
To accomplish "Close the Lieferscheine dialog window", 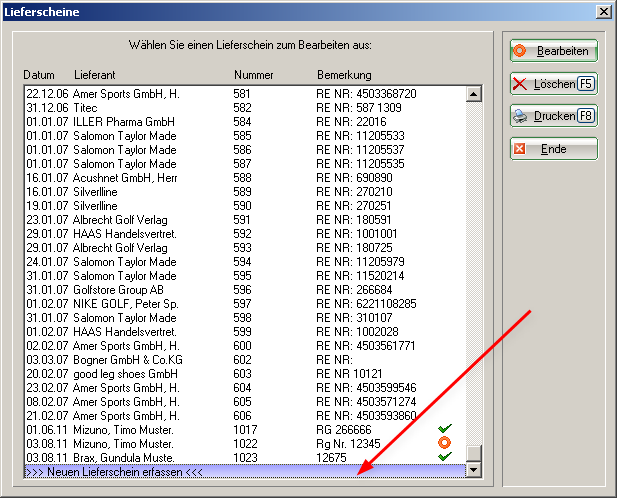I will (603, 11).
